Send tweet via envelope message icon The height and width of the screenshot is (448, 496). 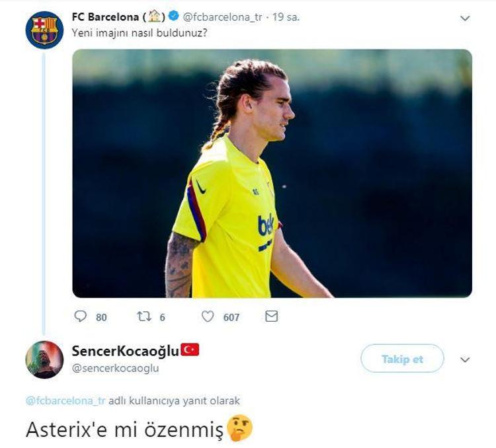(271, 316)
